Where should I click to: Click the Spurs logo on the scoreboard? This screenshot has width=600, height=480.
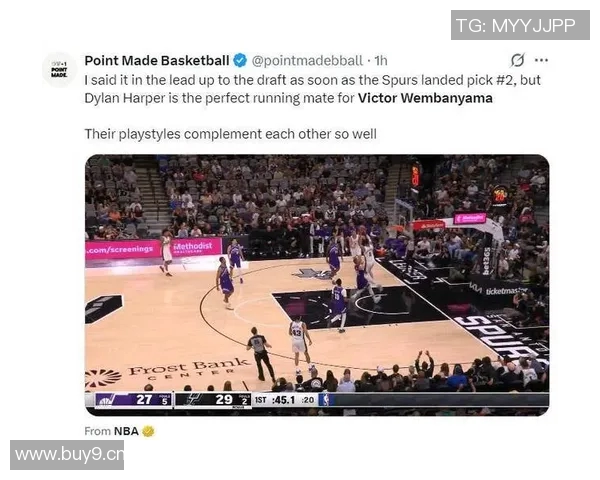[x=192, y=400]
